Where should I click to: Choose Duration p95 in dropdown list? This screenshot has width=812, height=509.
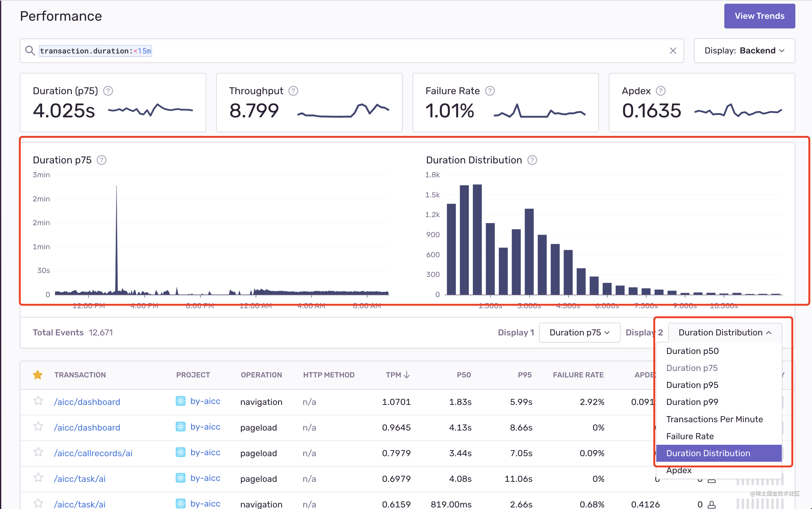(x=719, y=385)
